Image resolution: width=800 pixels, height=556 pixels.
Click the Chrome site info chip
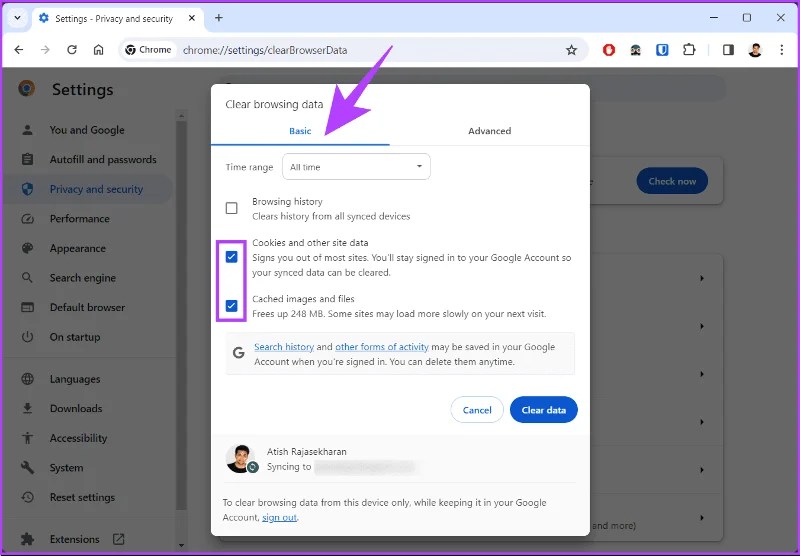(148, 50)
